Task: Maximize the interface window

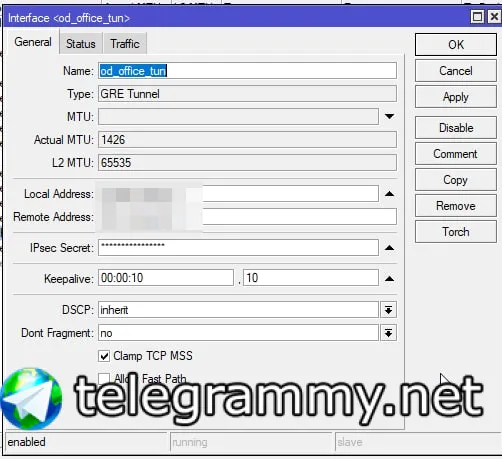Action: click(477, 16)
